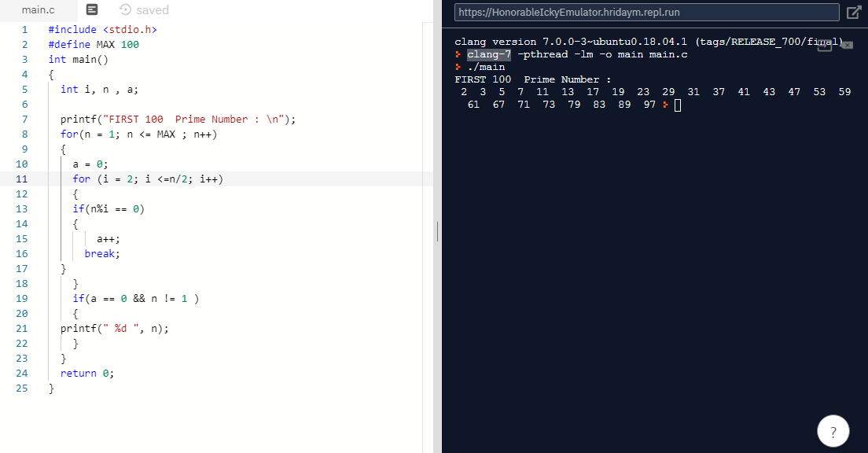
Task: Click line number 20 in the gutter
Action: 21,314
